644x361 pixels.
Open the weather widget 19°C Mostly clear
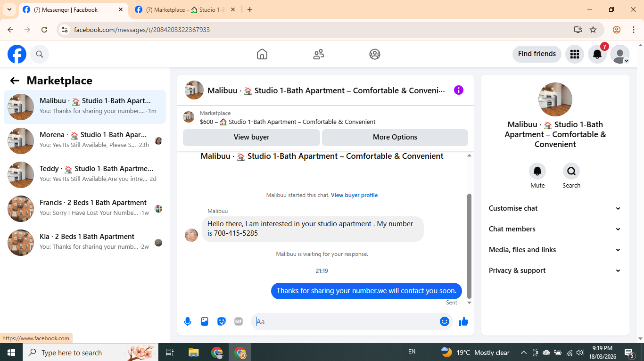pos(475,353)
